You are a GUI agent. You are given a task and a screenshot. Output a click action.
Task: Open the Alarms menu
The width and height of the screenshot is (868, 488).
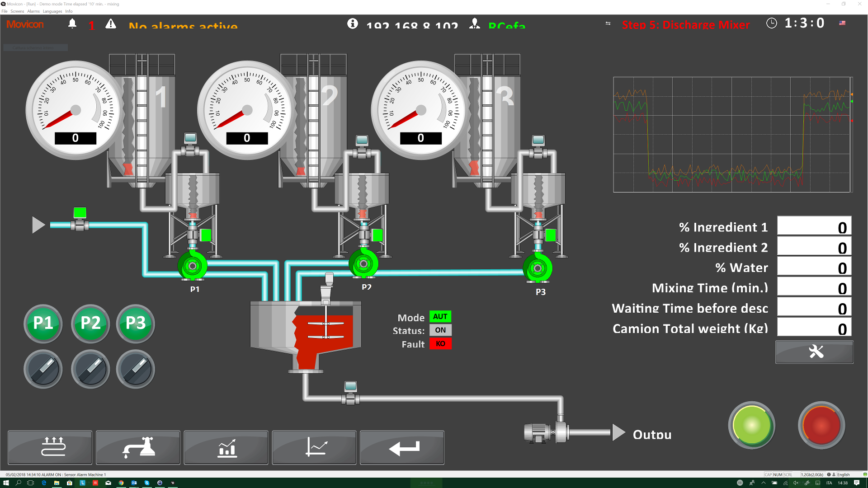pyautogui.click(x=33, y=11)
